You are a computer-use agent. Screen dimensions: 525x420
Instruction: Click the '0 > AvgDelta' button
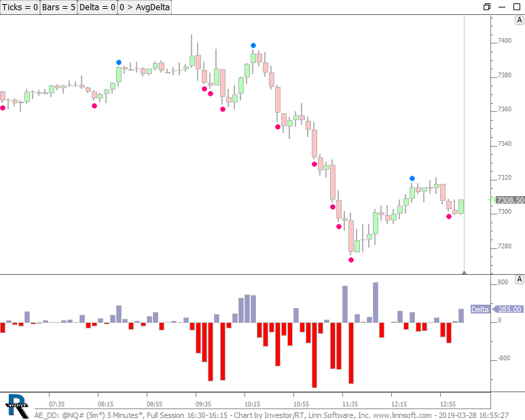click(144, 7)
